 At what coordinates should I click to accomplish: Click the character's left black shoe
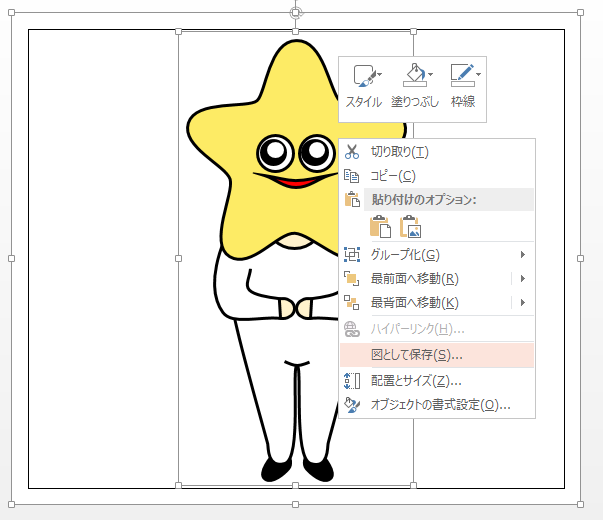[276, 470]
